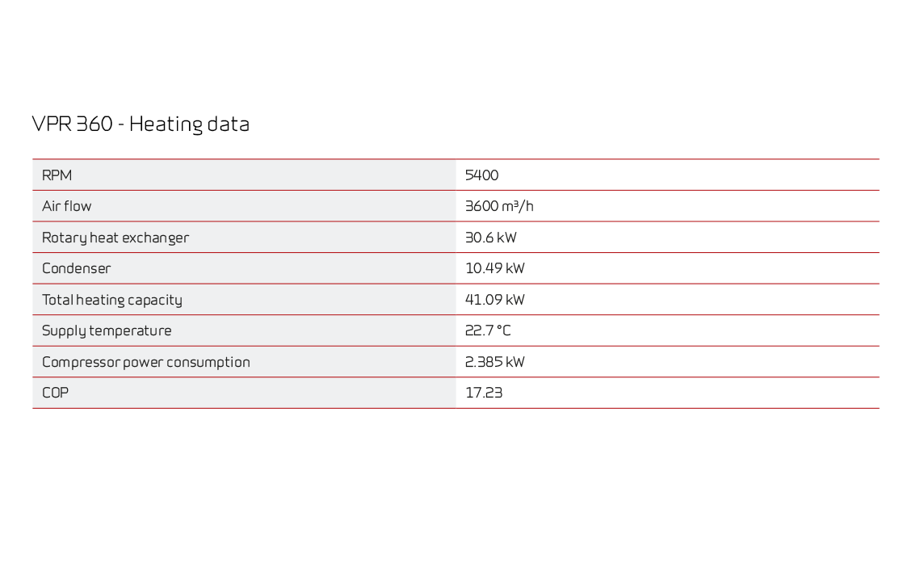
Task: Click the 30.6 kW value
Action: coord(491,237)
